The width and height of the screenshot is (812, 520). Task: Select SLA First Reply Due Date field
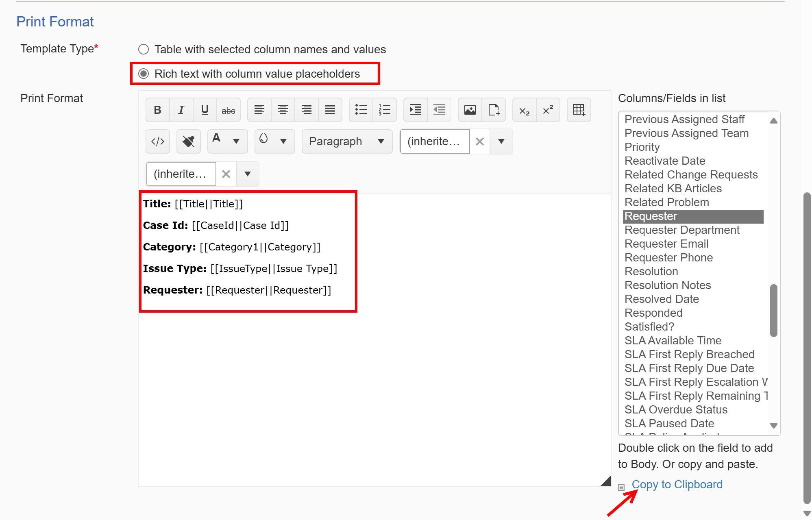pos(693,368)
